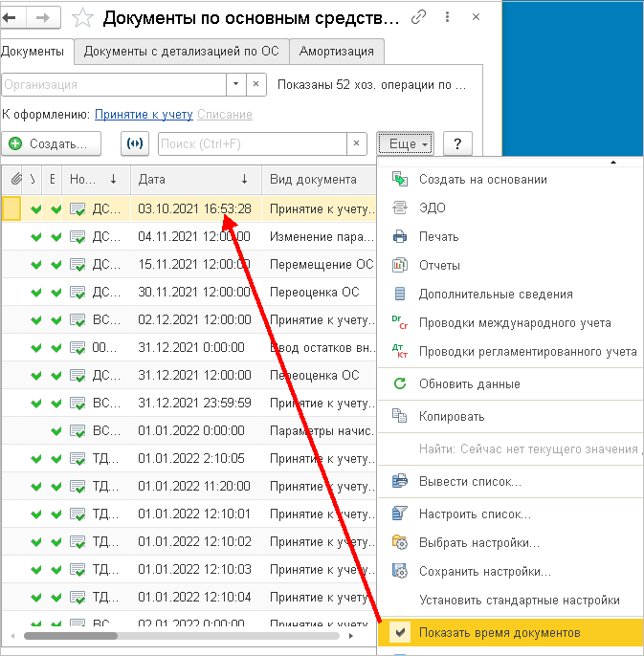The image size is (644, 656).
Task: Select Создать на основании menu item
Action: point(510,180)
